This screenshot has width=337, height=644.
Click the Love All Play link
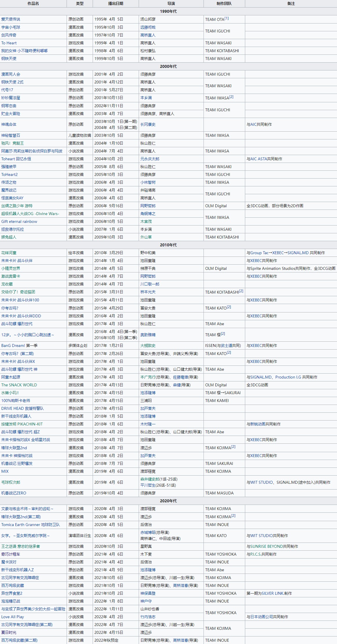[12, 617]
